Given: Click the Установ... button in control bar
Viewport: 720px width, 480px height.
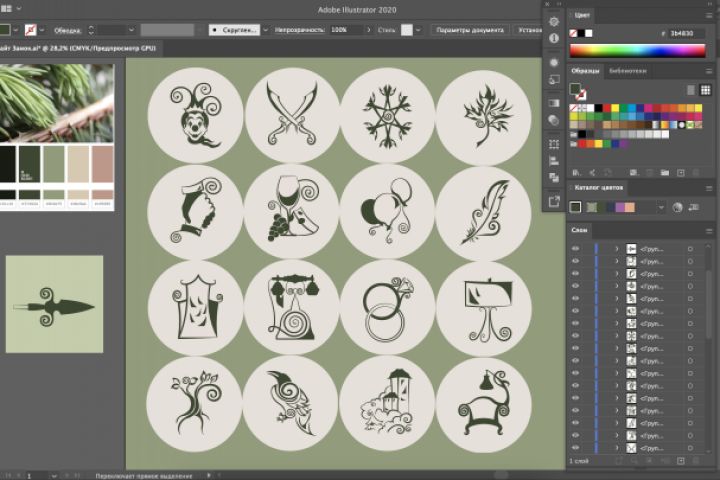Looking at the screenshot, I should pyautogui.click(x=529, y=30).
